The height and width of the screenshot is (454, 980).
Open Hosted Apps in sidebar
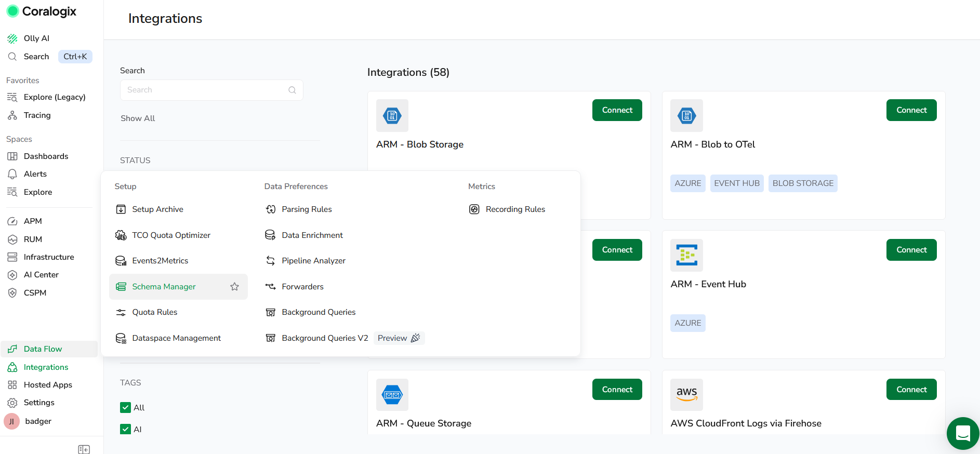click(x=49, y=385)
